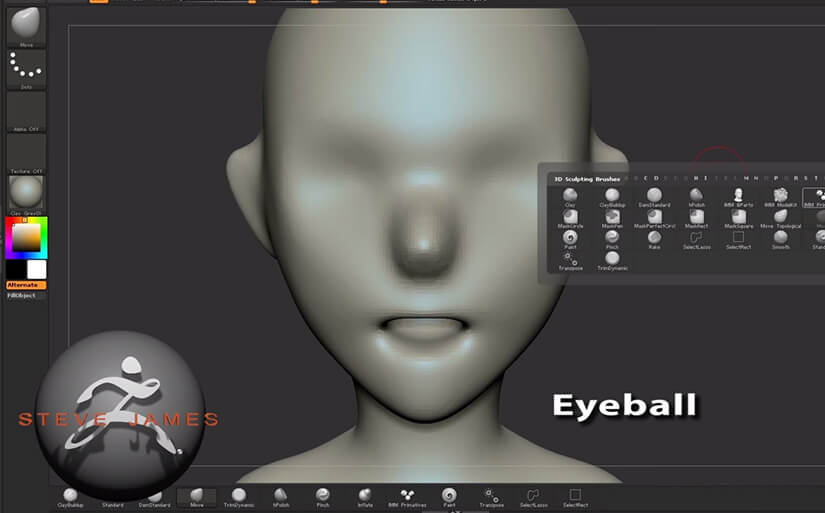Select Move brush on the bottom shelf
The width and height of the screenshot is (825, 513).
tap(197, 498)
